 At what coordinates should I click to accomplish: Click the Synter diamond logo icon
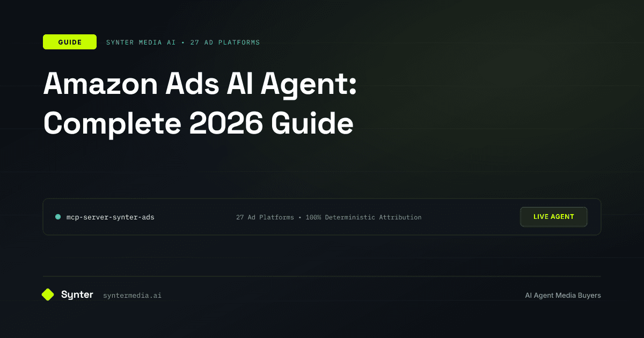tap(48, 295)
